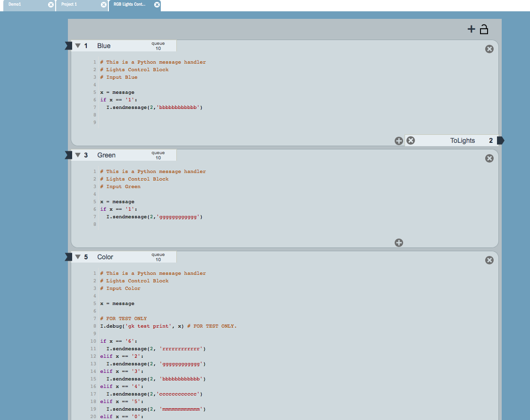This screenshot has height=420, width=530.
Task: Click the Blue input port marker
Action: pyautogui.click(x=68, y=46)
